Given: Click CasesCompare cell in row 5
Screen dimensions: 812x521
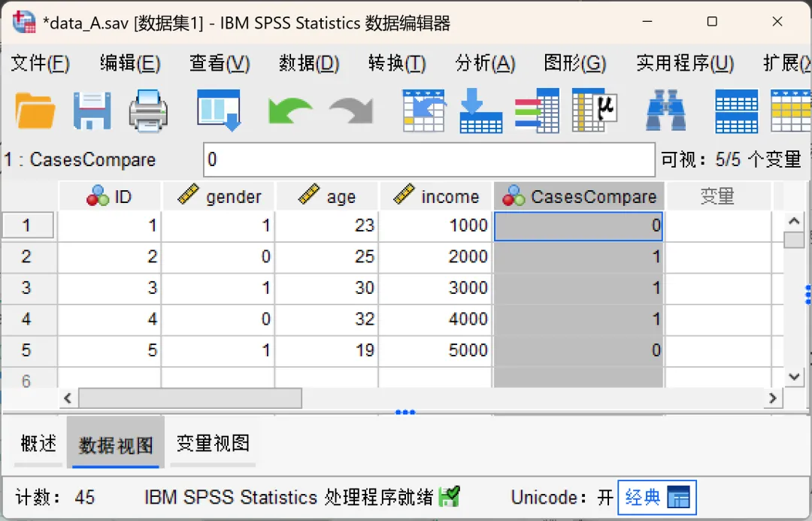Looking at the screenshot, I should (579, 350).
